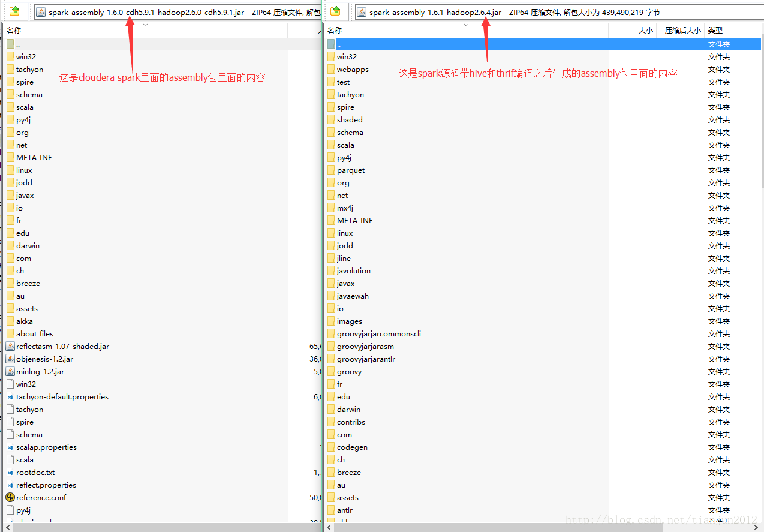Select 'META-INF' in right window

click(354, 220)
